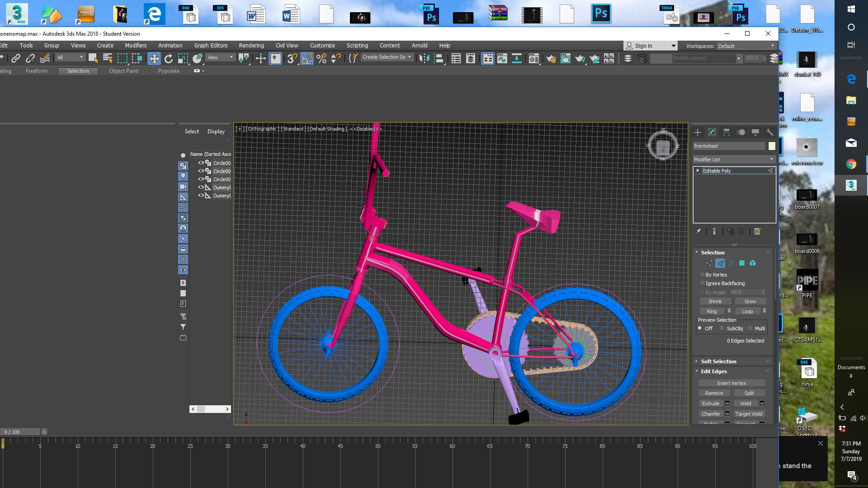Click the Insert Vertex button
This screenshot has height=488, width=868.
[731, 383]
